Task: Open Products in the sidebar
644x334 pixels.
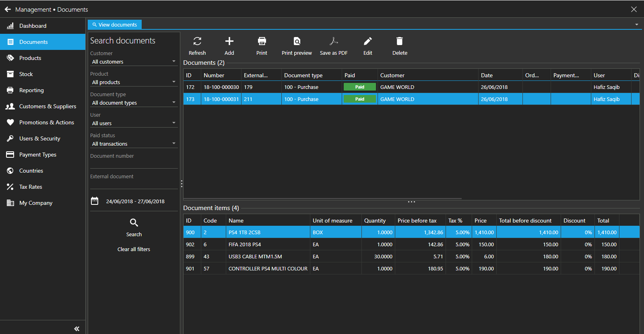Action: [x=30, y=58]
